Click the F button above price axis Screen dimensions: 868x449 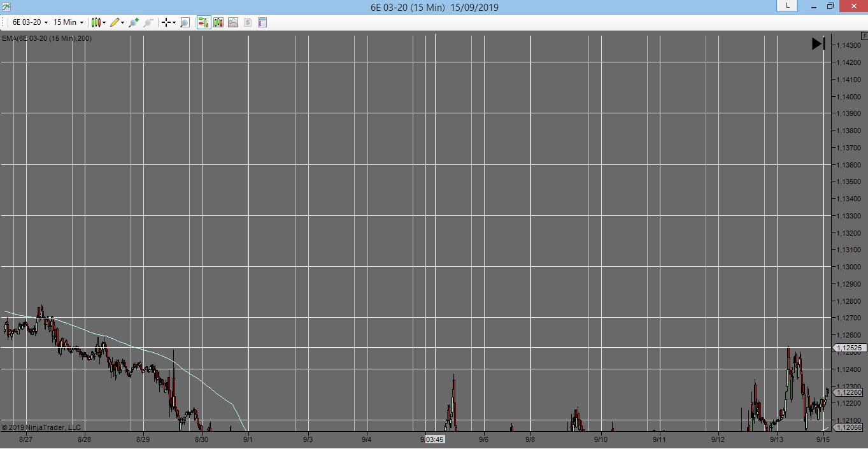(x=864, y=37)
